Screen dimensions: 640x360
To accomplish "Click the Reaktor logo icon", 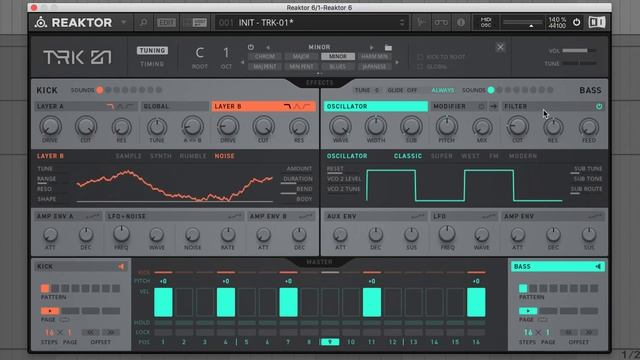I will [41, 22].
